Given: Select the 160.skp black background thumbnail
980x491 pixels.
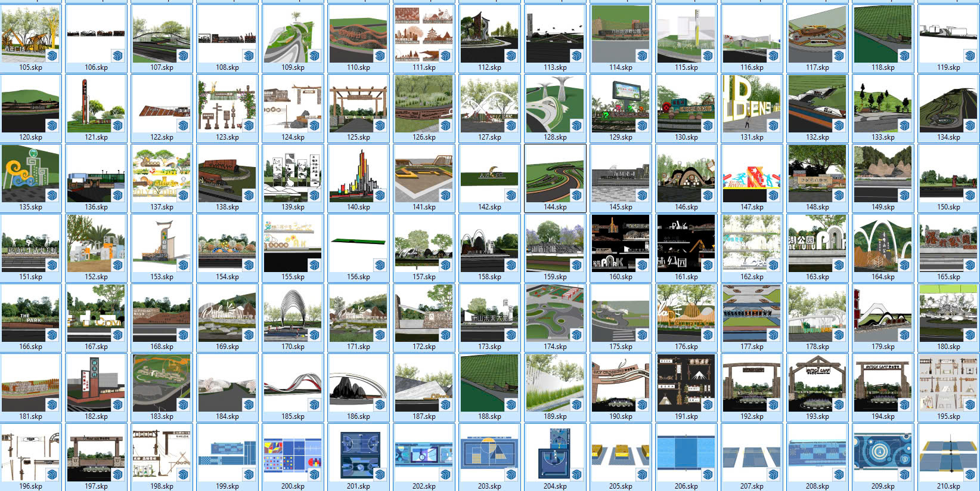Looking at the screenshot, I should [x=621, y=243].
